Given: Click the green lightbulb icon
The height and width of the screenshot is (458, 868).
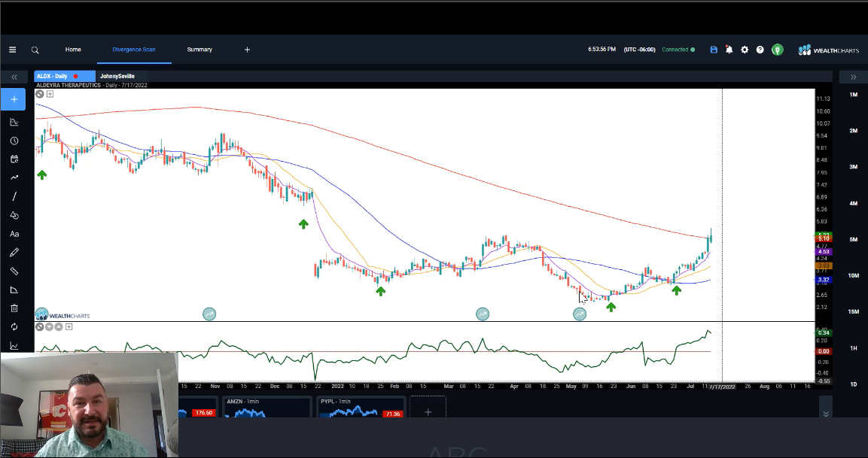Looking at the screenshot, I should 777,50.
